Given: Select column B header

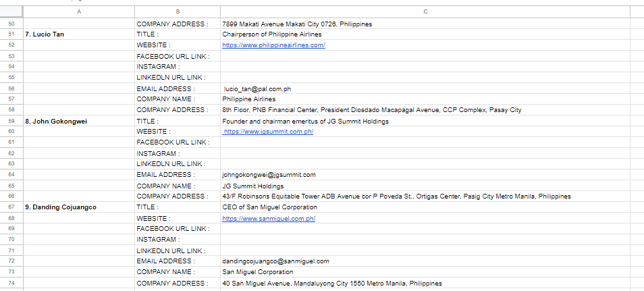Looking at the screenshot, I should pyautogui.click(x=178, y=12).
